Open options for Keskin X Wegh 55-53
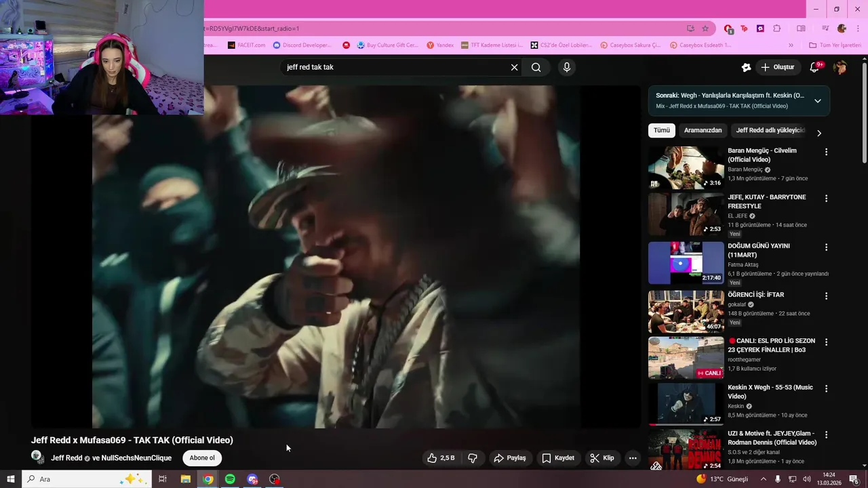The height and width of the screenshot is (488, 868). (x=826, y=388)
